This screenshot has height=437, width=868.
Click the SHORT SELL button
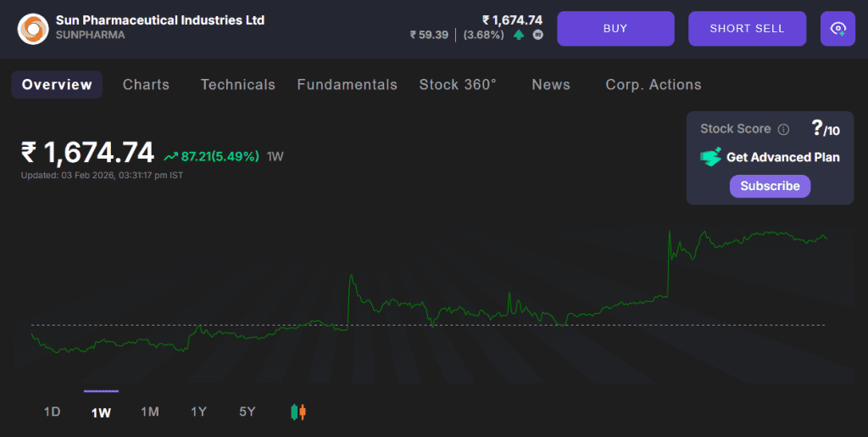[747, 29]
